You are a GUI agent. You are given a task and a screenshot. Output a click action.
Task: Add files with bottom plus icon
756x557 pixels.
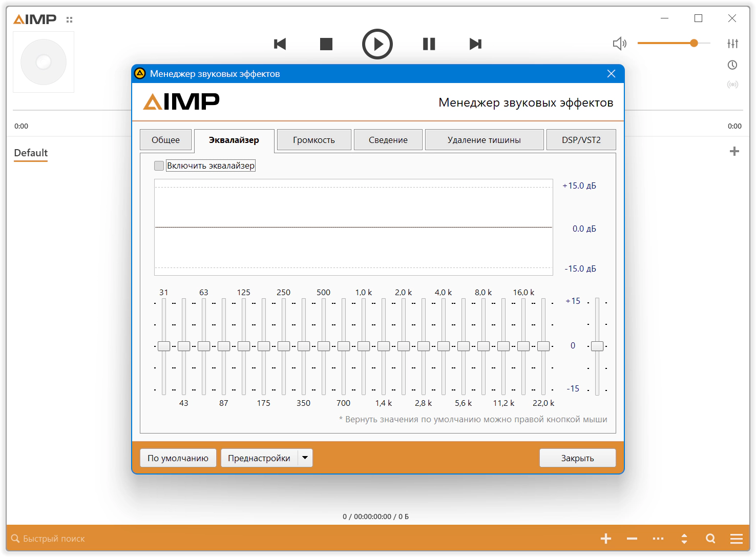(606, 539)
